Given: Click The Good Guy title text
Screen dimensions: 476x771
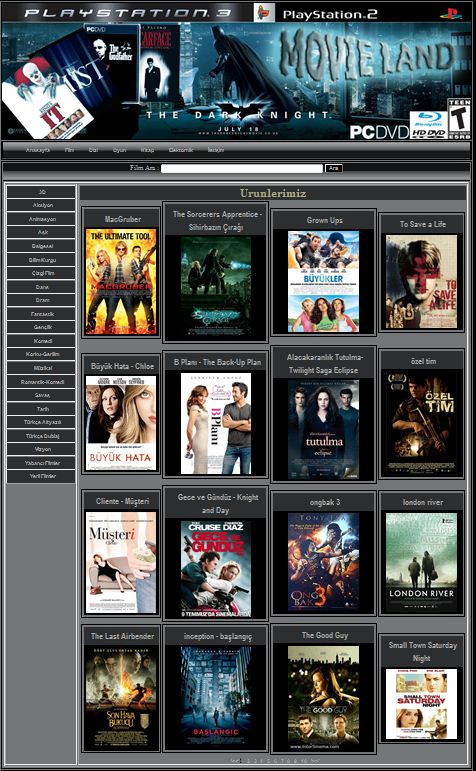Looking at the screenshot, I should [x=325, y=635].
